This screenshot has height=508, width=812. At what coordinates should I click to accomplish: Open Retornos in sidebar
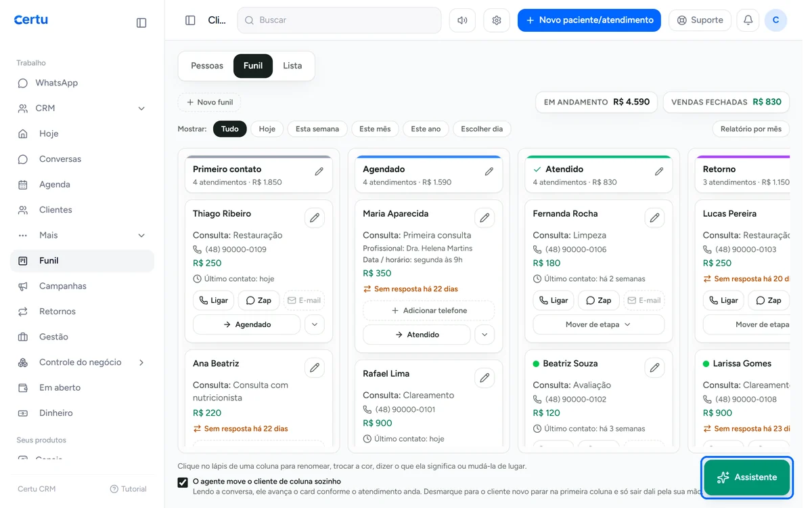(x=82, y=312)
